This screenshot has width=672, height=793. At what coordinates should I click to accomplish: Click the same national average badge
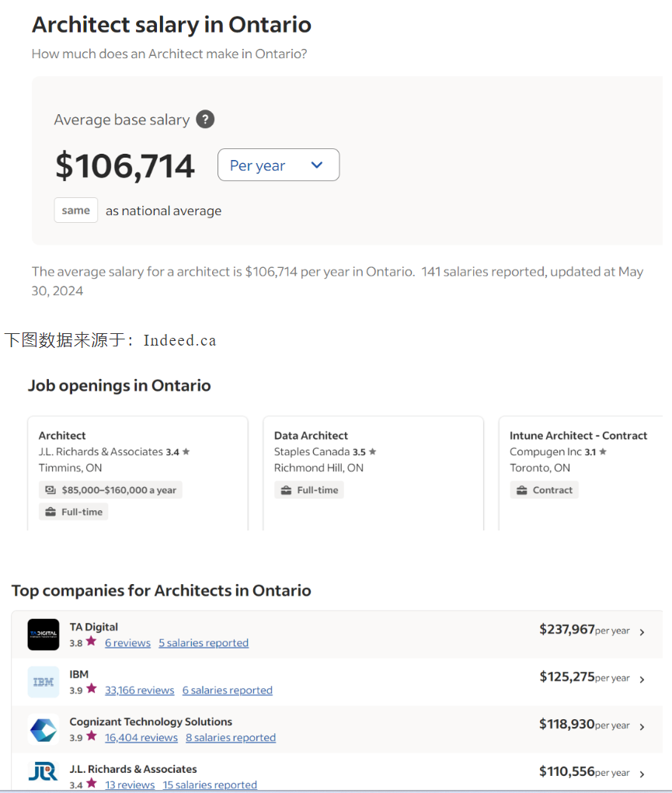pyautogui.click(x=76, y=210)
